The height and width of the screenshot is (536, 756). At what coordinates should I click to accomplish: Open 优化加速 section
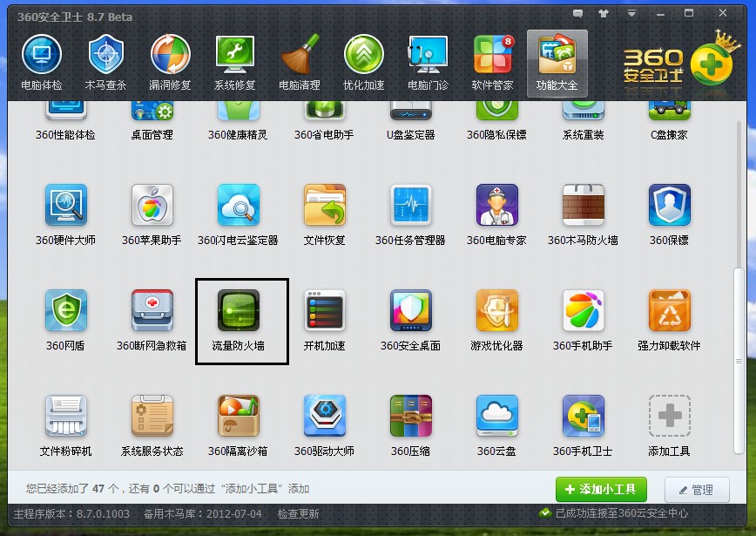tap(363, 63)
